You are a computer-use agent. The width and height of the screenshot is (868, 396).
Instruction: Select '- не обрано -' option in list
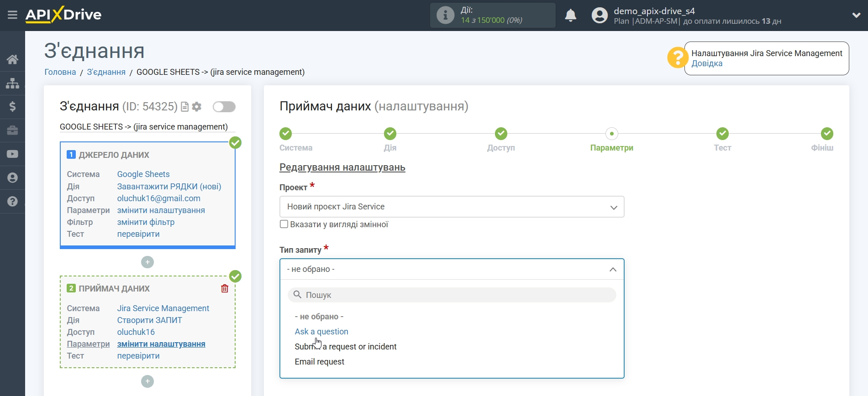tap(319, 317)
